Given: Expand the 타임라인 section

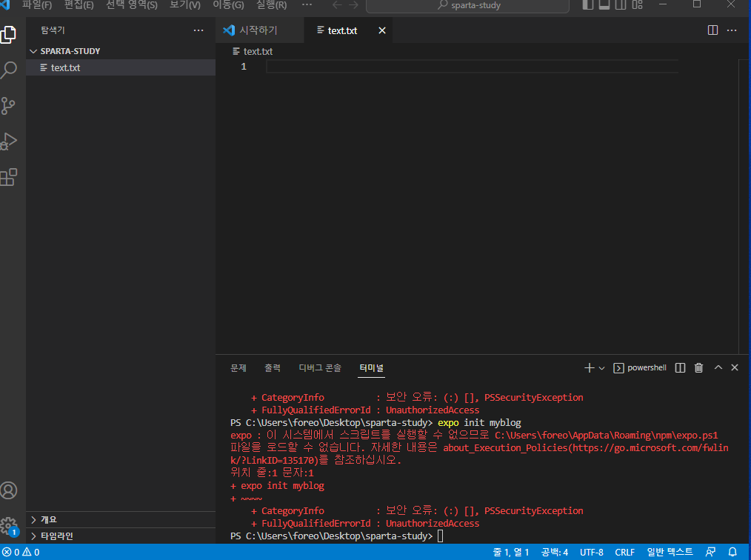Looking at the screenshot, I should click(121, 536).
